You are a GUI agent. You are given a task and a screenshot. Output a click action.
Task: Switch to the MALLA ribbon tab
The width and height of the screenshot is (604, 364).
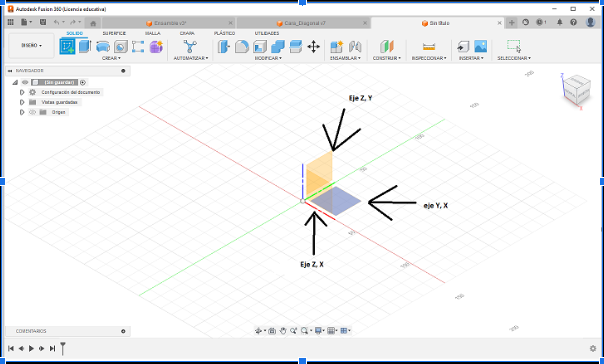pyautogui.click(x=153, y=34)
